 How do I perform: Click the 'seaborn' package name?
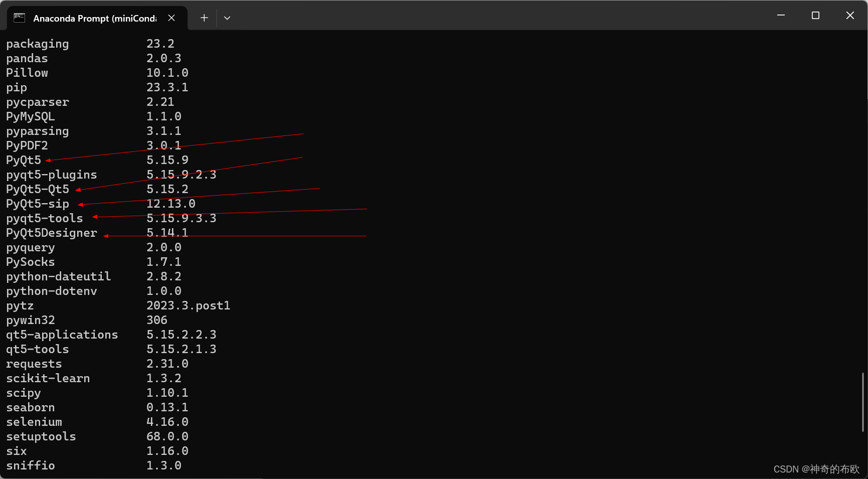pos(31,408)
